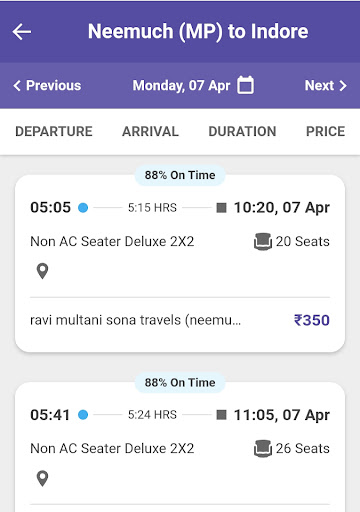360x512 pixels.
Task: Sort buses by DURATION
Action: coord(242,131)
